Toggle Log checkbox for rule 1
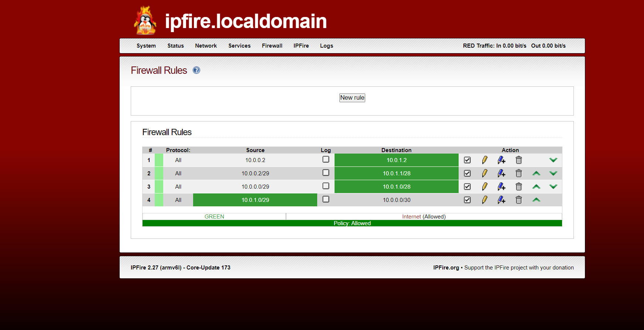Viewport: 644px width, 330px height. point(326,159)
